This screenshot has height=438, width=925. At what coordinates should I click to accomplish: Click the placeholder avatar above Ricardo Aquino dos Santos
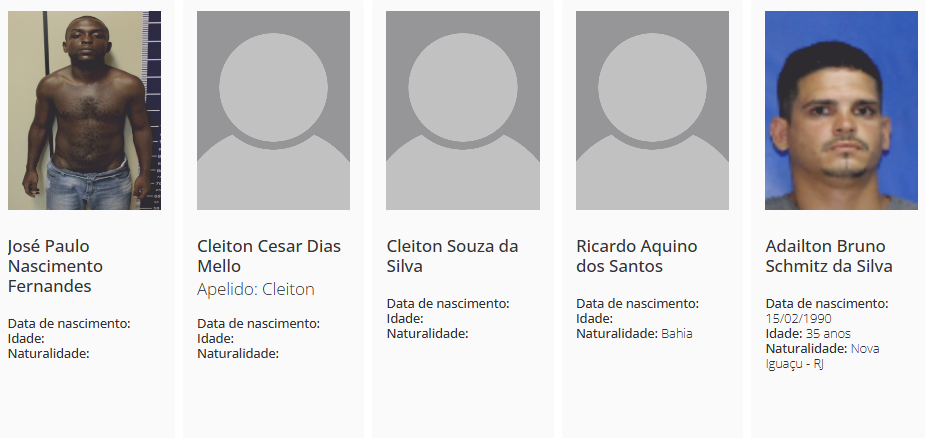[652, 110]
